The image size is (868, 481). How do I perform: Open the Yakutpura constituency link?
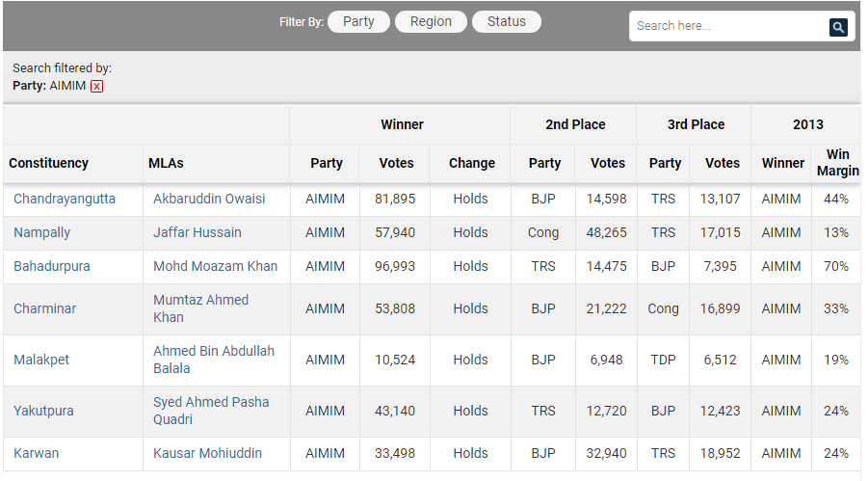(x=43, y=411)
